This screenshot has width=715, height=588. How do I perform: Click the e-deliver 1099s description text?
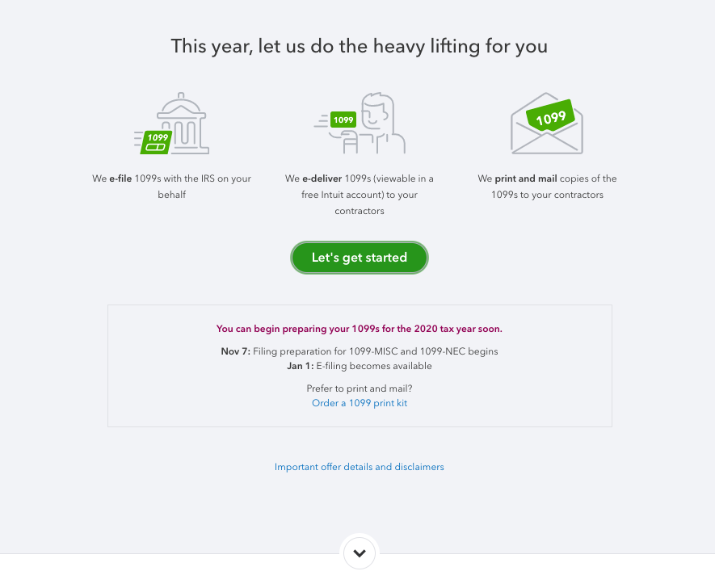(360, 195)
